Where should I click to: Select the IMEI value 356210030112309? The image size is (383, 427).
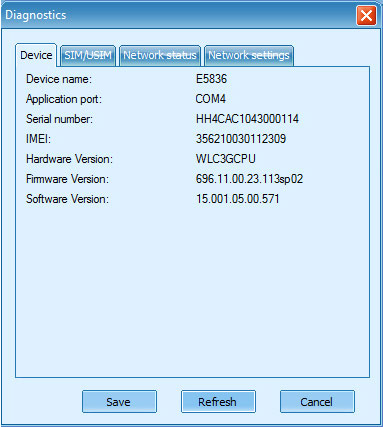[x=241, y=139]
